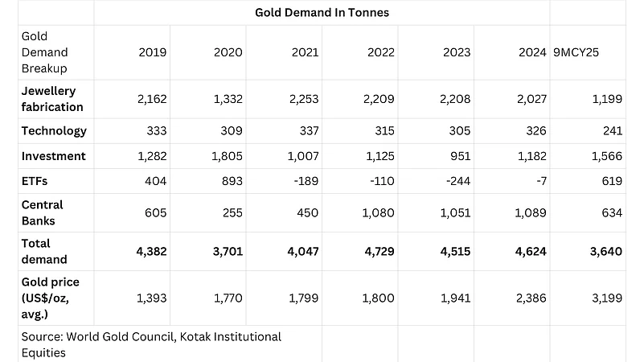Select the Gold Demand Breakup header cell
Viewport: 644px width, 362px height.
pos(44,52)
